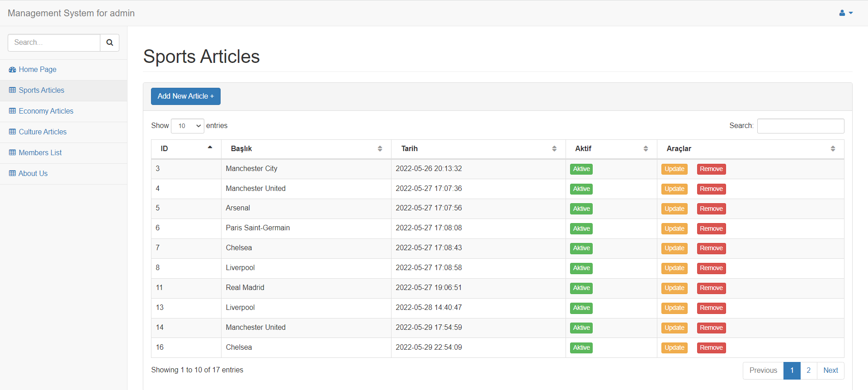
Task: Toggle Aktive badge in ID 7 row
Action: click(x=581, y=248)
